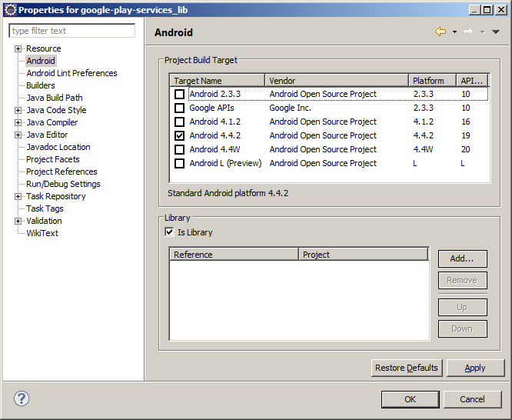Check the Google APIs target checkbox
This screenshot has width=512, height=420.
tap(179, 108)
